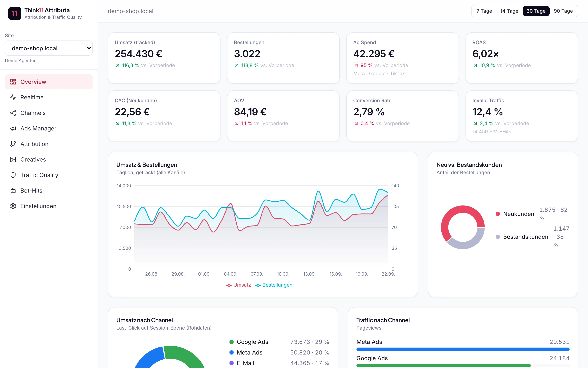
Task: Open the site selector dropdown
Action: click(49, 48)
